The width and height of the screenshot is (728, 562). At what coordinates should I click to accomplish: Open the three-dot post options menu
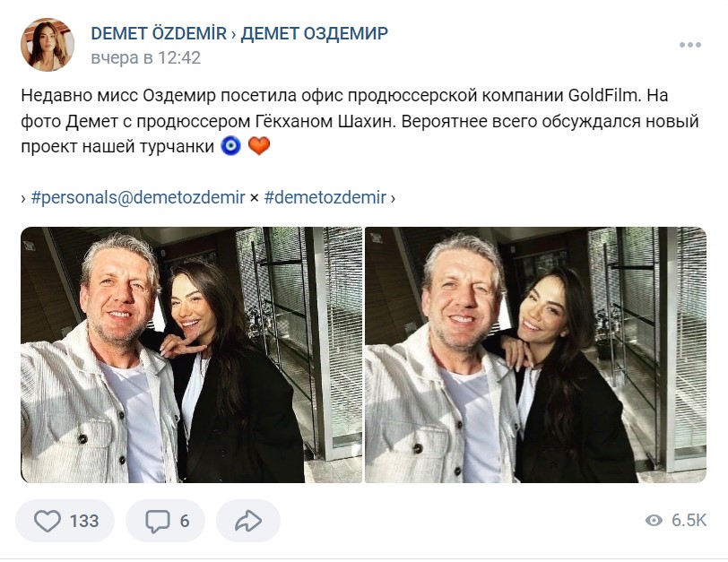coord(690,45)
